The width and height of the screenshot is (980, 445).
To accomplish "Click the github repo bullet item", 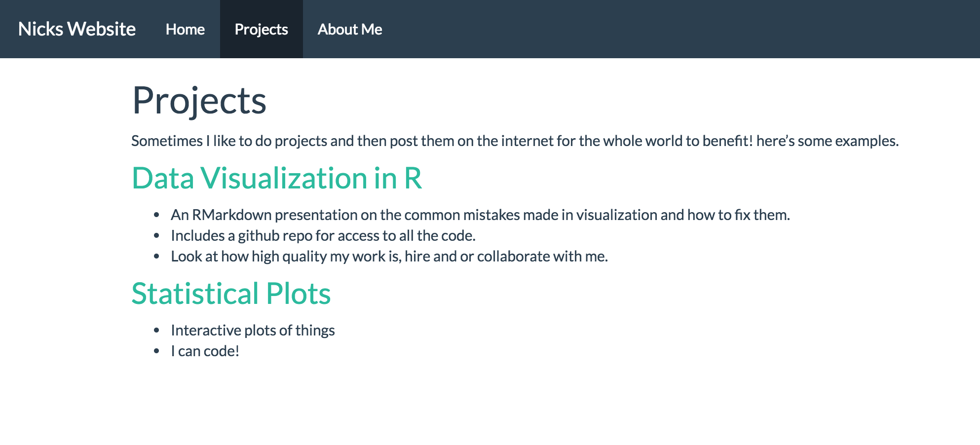I will (323, 236).
